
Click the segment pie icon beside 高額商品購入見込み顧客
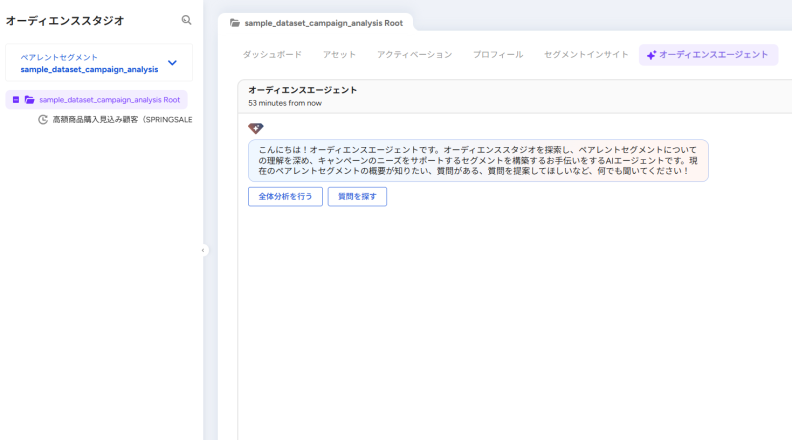(43, 120)
